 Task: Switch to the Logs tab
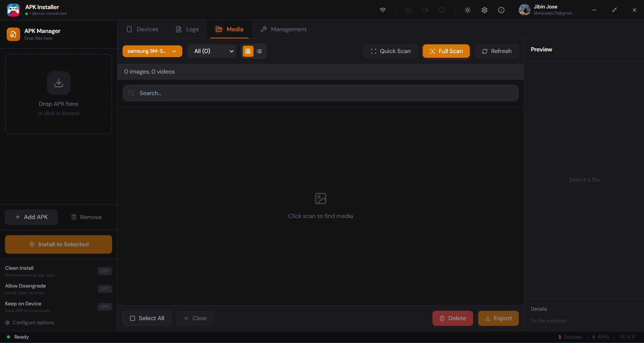tap(187, 29)
